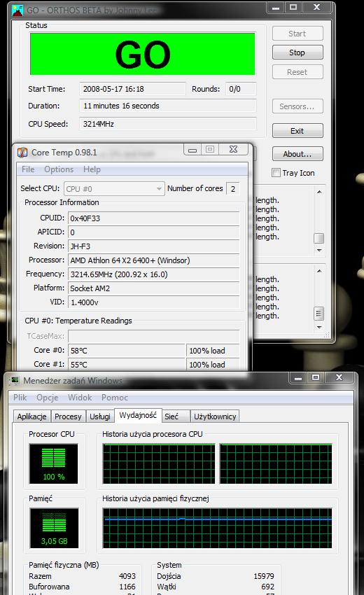Open the File menu in Core Temp
This screenshot has width=364, height=595.
pos(28,169)
